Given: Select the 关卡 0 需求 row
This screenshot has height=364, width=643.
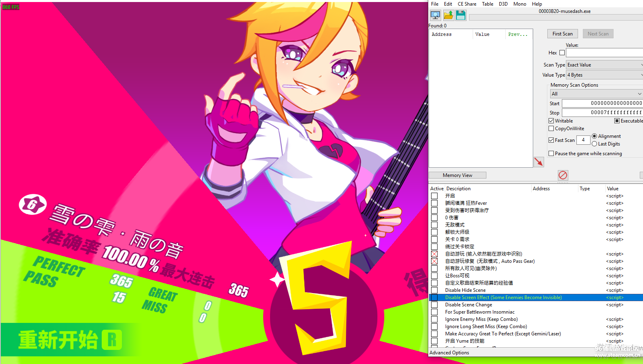Looking at the screenshot, I should (536, 239).
